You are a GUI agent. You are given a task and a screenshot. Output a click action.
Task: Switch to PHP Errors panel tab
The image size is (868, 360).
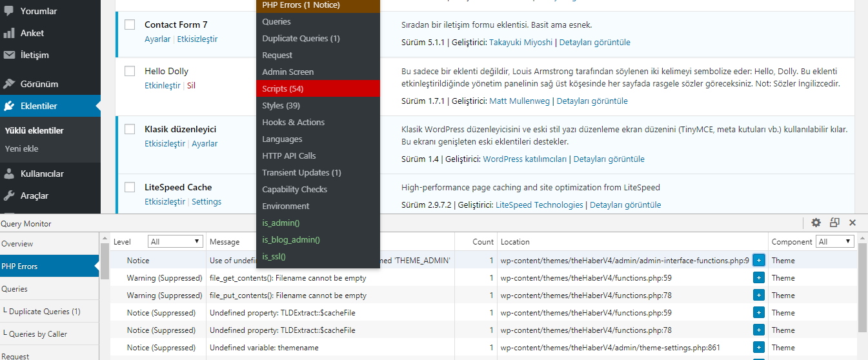coord(49,266)
